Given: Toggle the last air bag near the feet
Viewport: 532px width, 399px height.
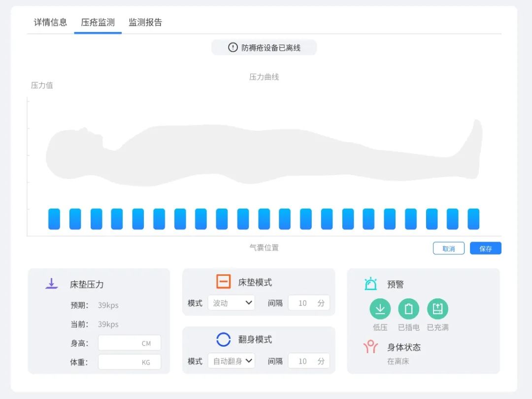Looking at the screenshot, I should tap(473, 218).
